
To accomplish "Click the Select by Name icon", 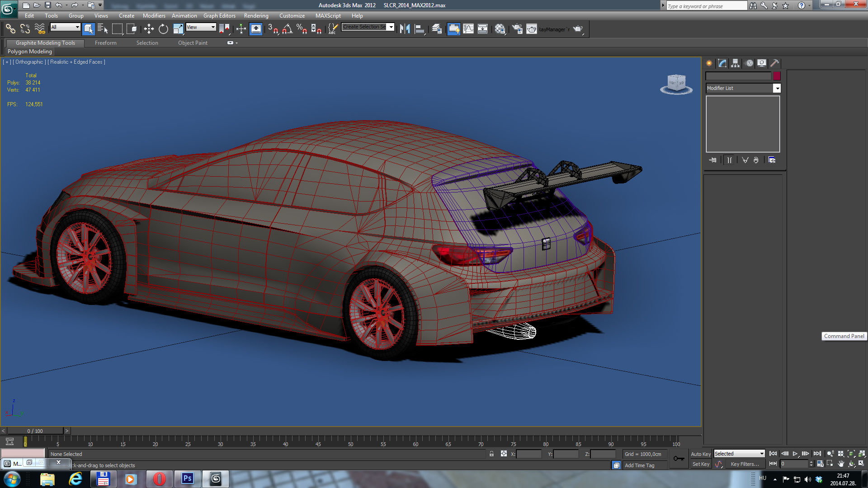I will [x=103, y=29].
